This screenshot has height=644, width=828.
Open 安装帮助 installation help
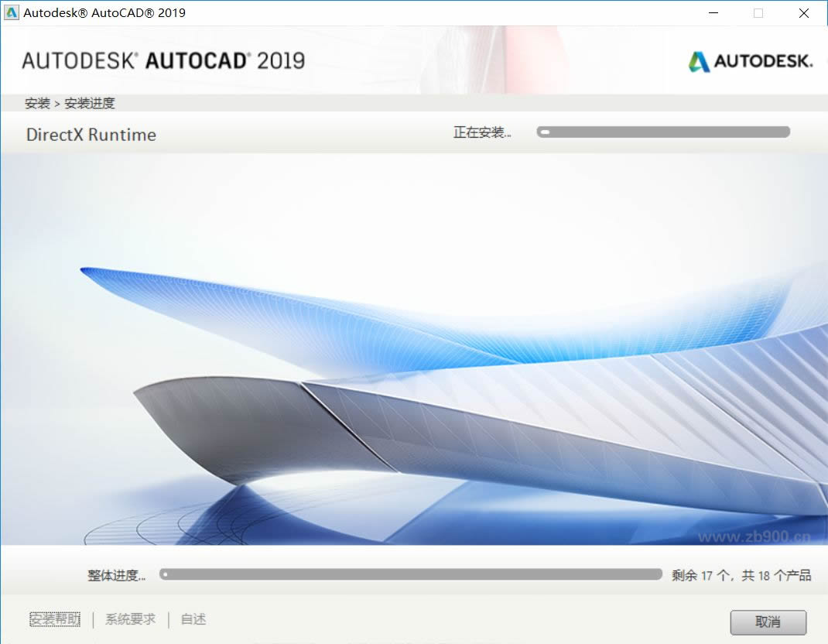click(x=54, y=619)
